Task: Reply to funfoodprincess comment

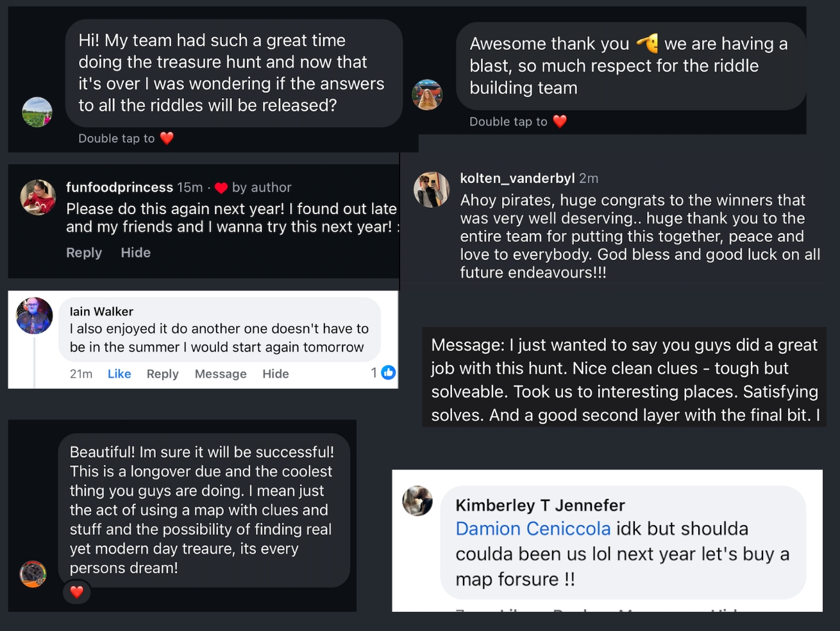Action: [84, 253]
